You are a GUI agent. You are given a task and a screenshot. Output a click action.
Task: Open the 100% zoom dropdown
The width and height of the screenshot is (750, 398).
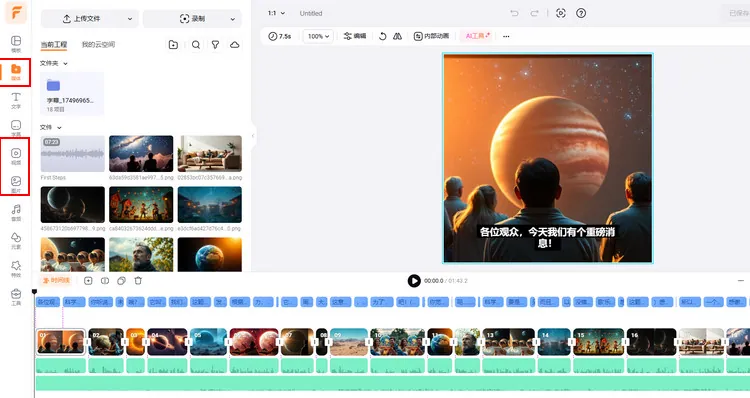pyautogui.click(x=318, y=36)
